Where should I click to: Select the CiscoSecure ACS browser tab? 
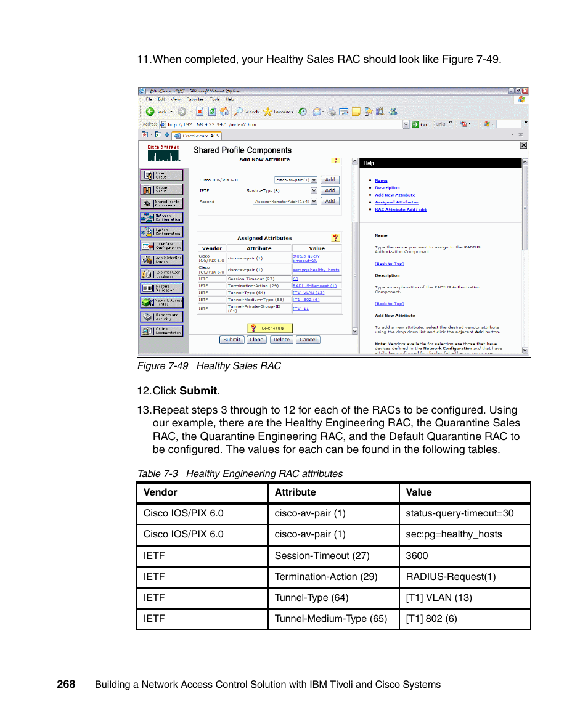(x=197, y=136)
